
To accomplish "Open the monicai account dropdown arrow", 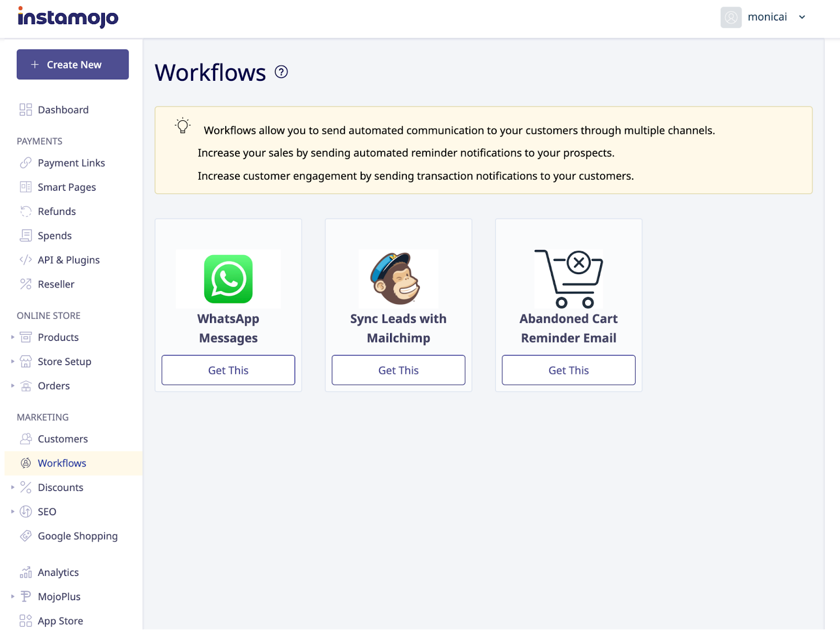I will pyautogui.click(x=802, y=17).
